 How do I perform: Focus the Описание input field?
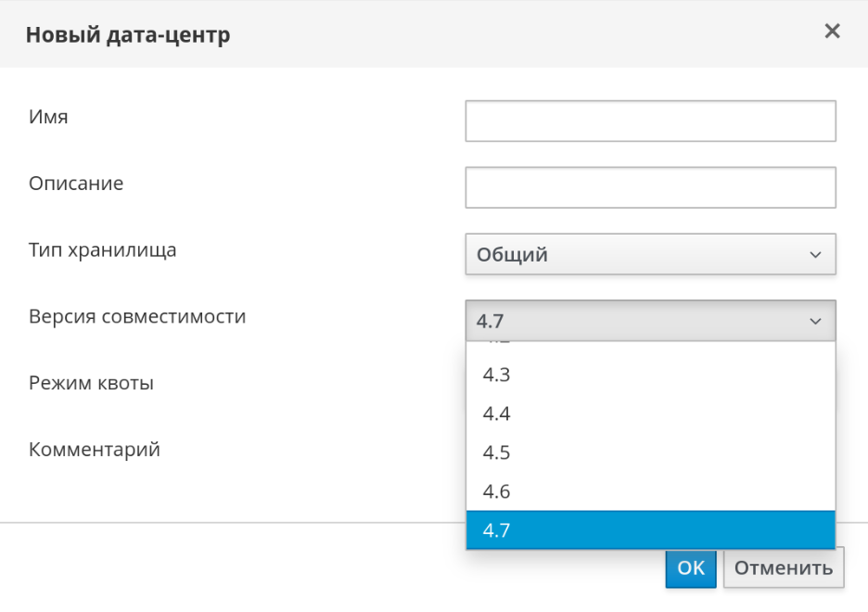(650, 187)
